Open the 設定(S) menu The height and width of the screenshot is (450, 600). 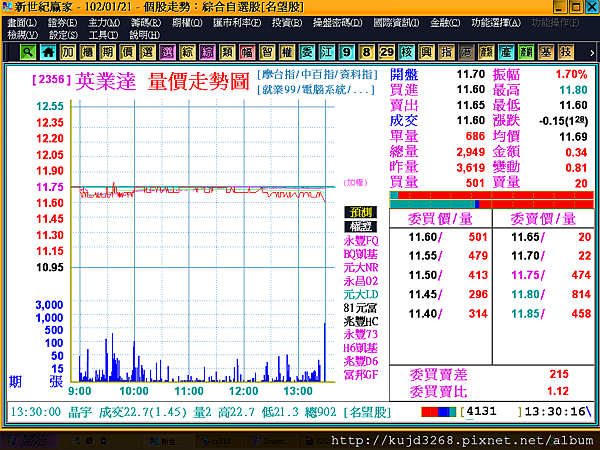(x=63, y=35)
